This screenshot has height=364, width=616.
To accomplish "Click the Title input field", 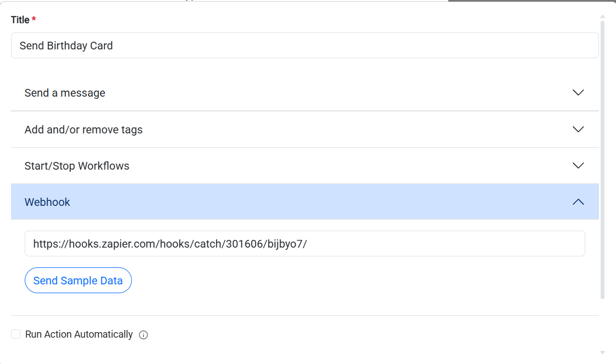I will click(305, 46).
